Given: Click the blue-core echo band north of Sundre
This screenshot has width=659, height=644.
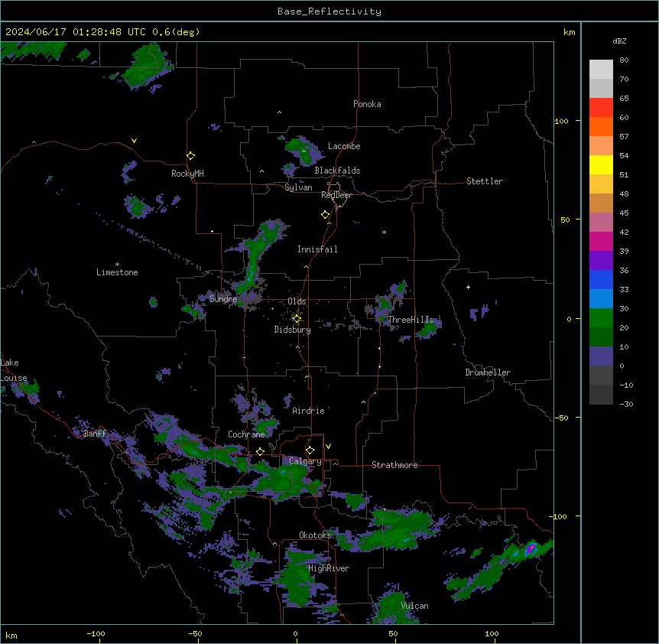Looking at the screenshot, I should point(252,269).
